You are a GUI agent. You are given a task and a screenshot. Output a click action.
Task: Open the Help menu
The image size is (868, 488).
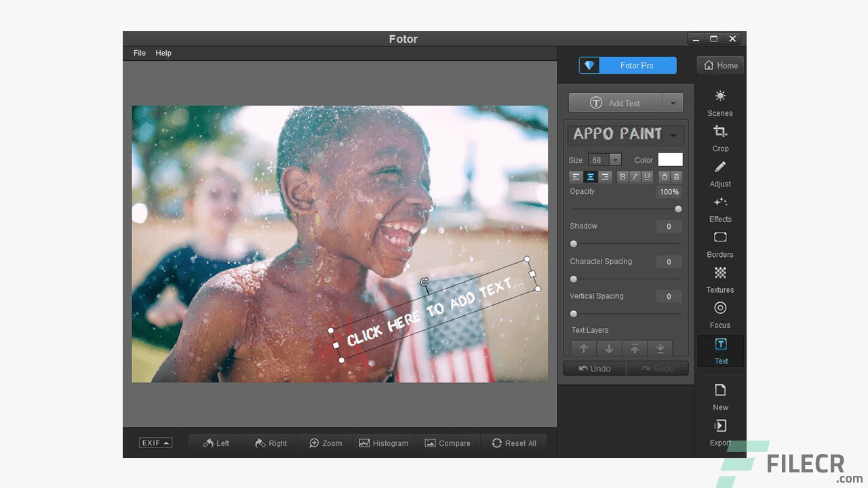pos(163,53)
